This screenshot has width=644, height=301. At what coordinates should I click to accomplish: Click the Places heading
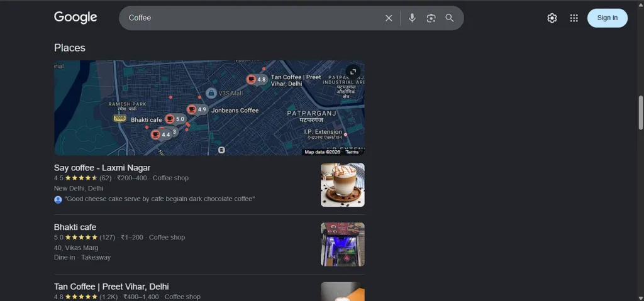point(70,48)
